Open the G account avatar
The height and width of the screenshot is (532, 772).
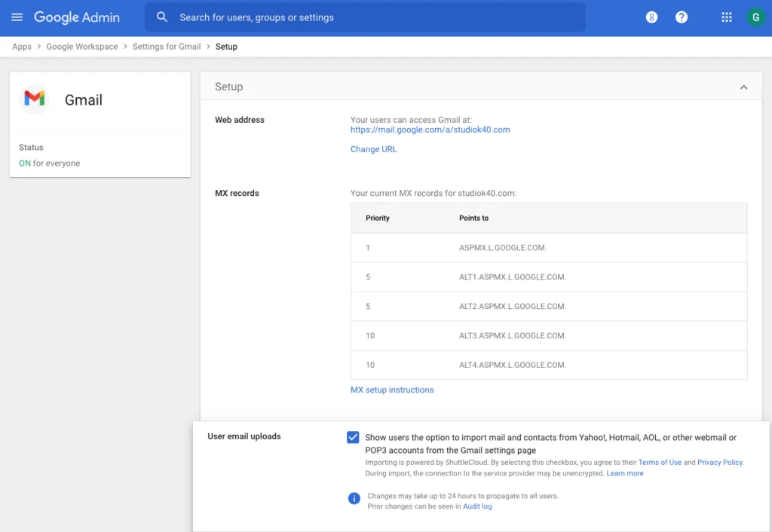click(755, 17)
